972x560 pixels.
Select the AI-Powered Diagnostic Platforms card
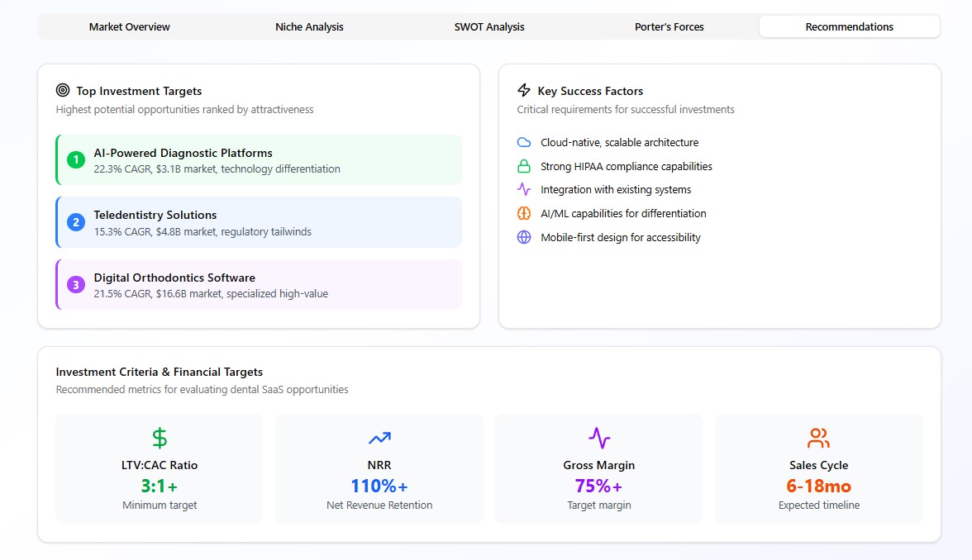tap(259, 160)
